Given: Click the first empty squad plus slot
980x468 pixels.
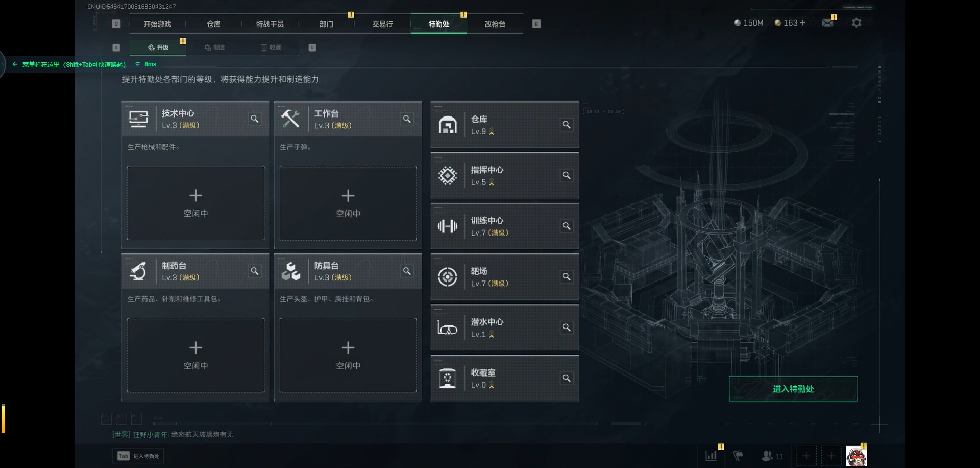Looking at the screenshot, I should (806, 456).
